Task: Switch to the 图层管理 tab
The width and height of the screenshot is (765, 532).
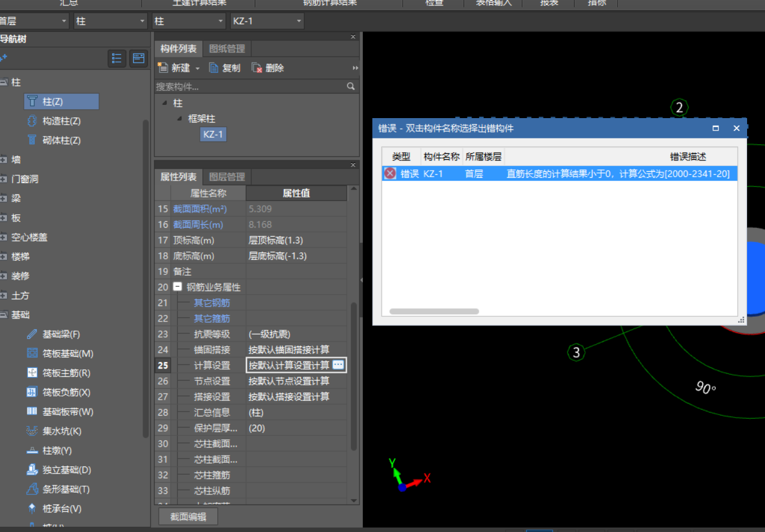Action: click(x=227, y=177)
